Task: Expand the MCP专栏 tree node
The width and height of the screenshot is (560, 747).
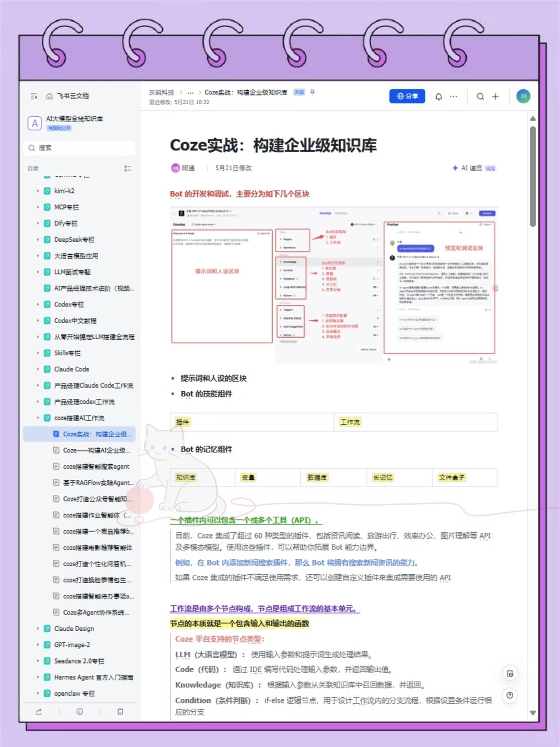Action: coord(38,207)
